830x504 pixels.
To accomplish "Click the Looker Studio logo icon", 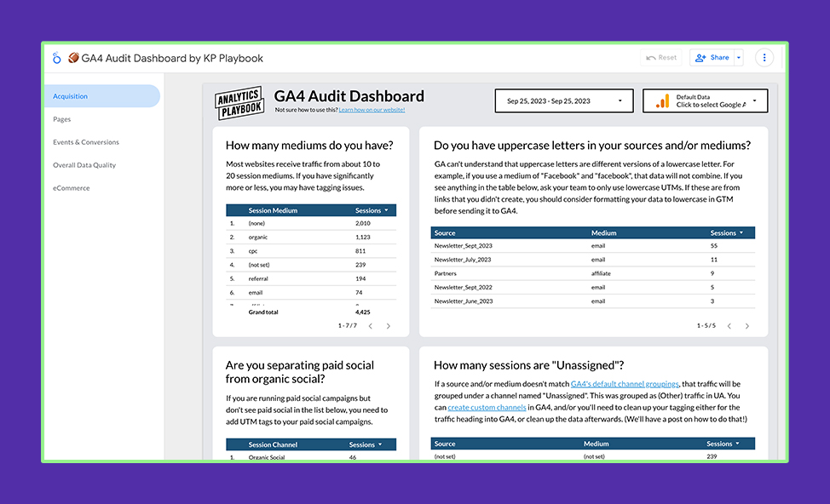I will pos(56,58).
